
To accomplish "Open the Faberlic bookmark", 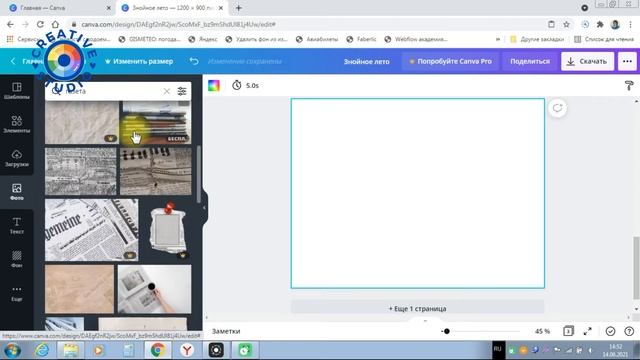I will (361, 39).
